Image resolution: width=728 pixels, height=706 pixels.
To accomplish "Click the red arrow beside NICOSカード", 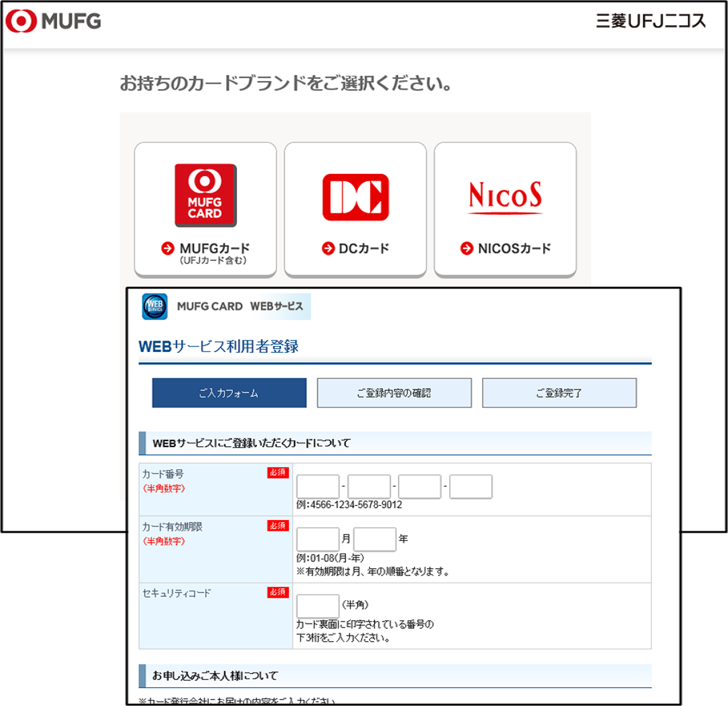I will click(x=467, y=249).
